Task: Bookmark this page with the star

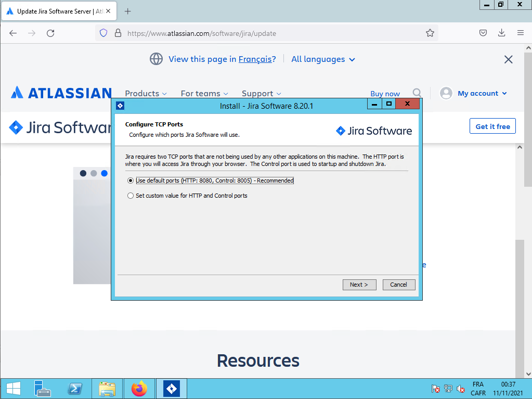Action: [x=430, y=33]
